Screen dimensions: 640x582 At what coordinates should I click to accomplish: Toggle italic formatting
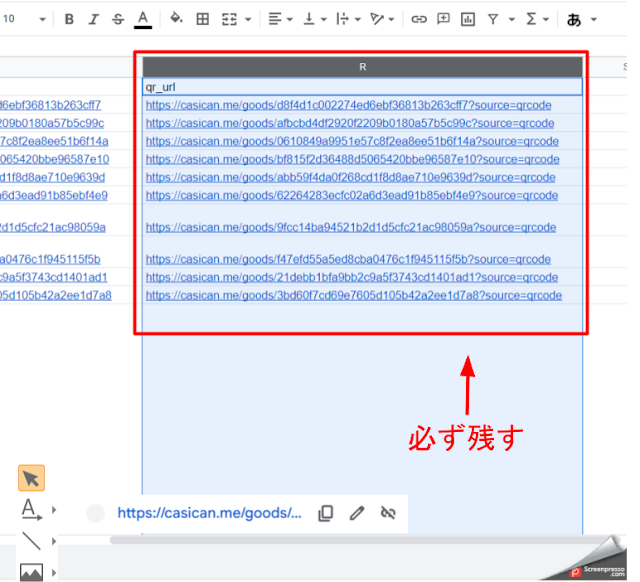(94, 19)
